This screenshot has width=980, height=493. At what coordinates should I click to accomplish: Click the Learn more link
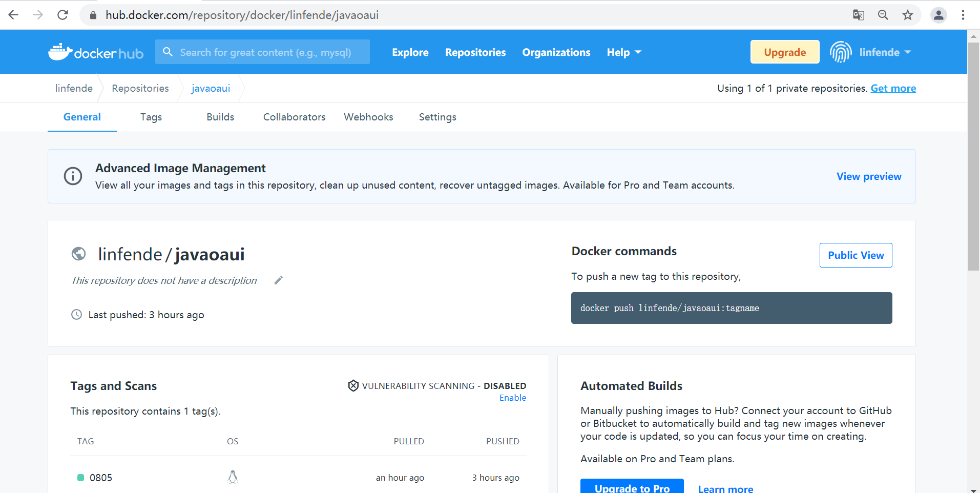pos(725,488)
